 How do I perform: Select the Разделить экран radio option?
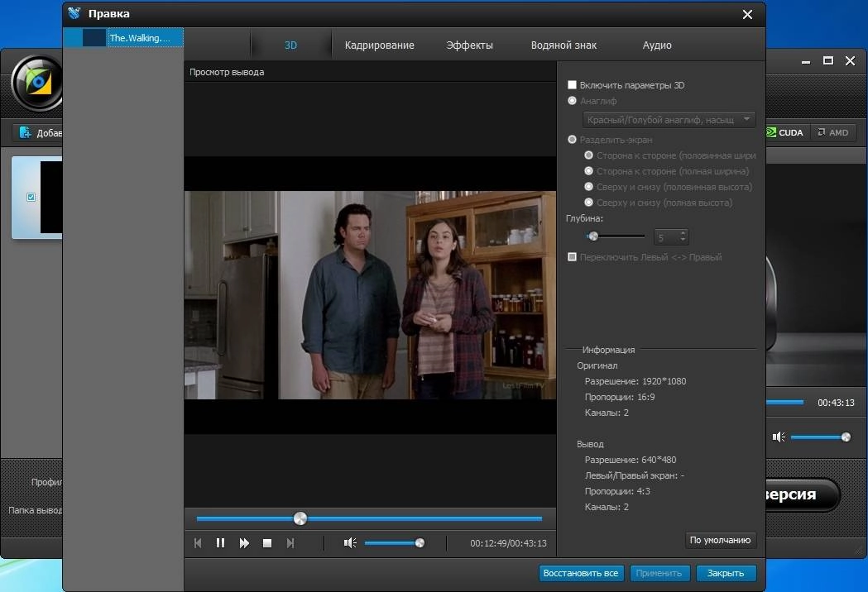pos(572,140)
